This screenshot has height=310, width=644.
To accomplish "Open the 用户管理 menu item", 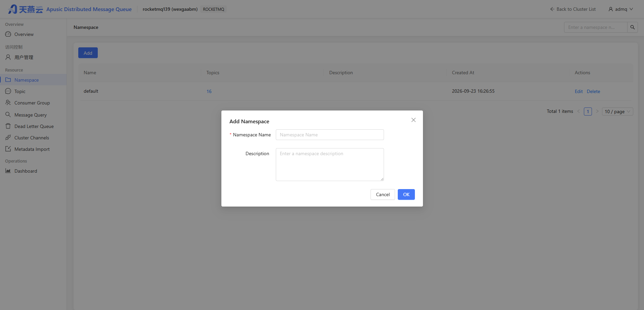I will (x=33, y=57).
